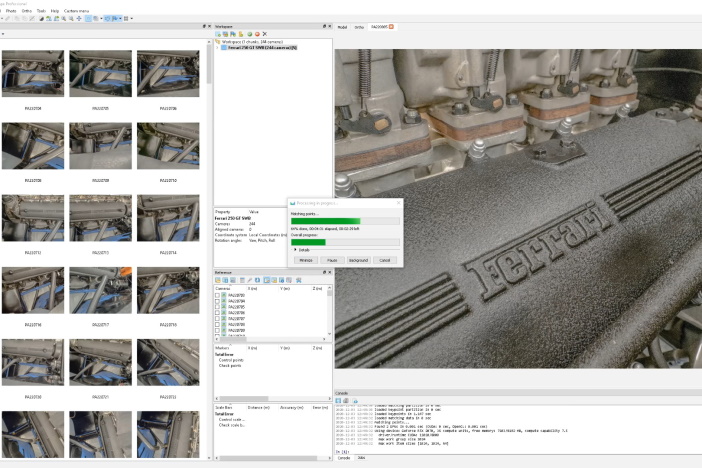Image resolution: width=702 pixels, height=468 pixels.
Task: Select the photo thumbnail ending in 04
Action: [x=33, y=73]
